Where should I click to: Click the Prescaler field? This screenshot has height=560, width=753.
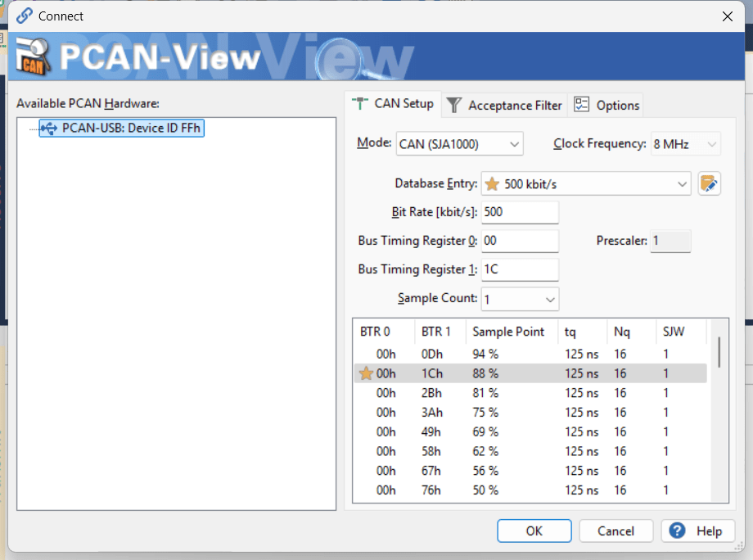(670, 241)
